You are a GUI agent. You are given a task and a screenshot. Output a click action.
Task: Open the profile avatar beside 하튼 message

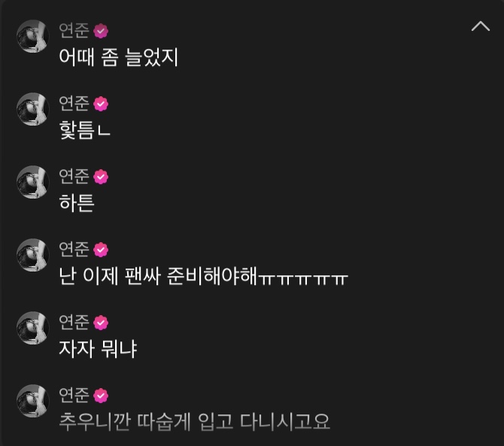(x=33, y=182)
